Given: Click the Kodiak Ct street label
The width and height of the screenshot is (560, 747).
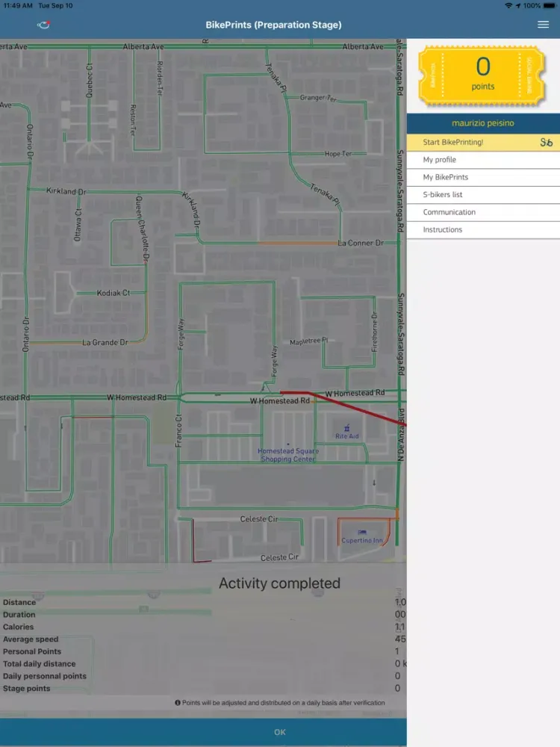Looking at the screenshot, I should point(113,293).
